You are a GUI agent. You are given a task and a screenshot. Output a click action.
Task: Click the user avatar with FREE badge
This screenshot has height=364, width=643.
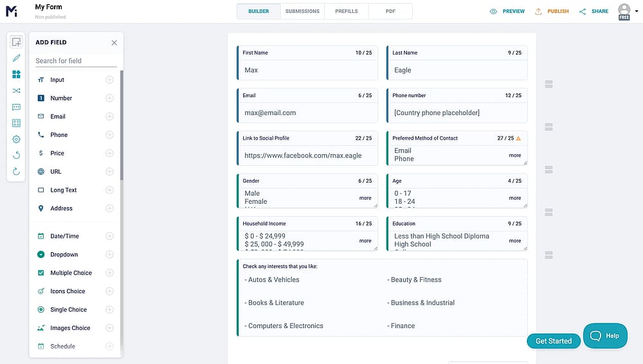pos(624,12)
